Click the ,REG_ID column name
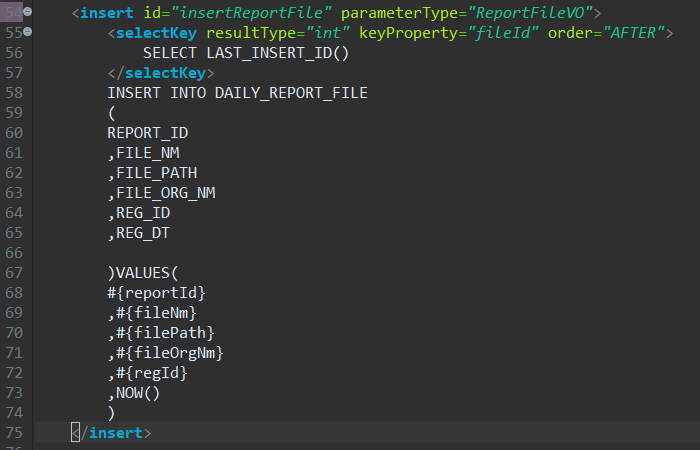The image size is (700, 450). pos(139,213)
